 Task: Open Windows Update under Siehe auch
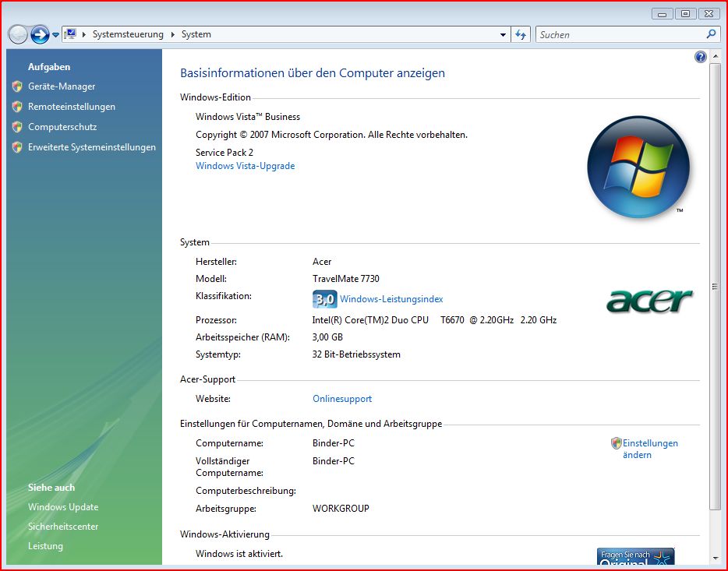63,507
